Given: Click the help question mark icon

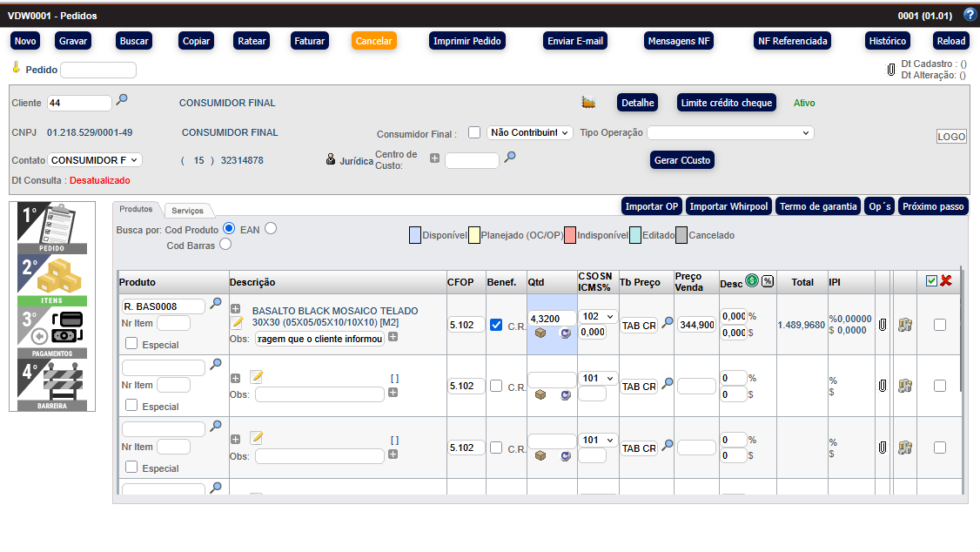Looking at the screenshot, I should [970, 15].
